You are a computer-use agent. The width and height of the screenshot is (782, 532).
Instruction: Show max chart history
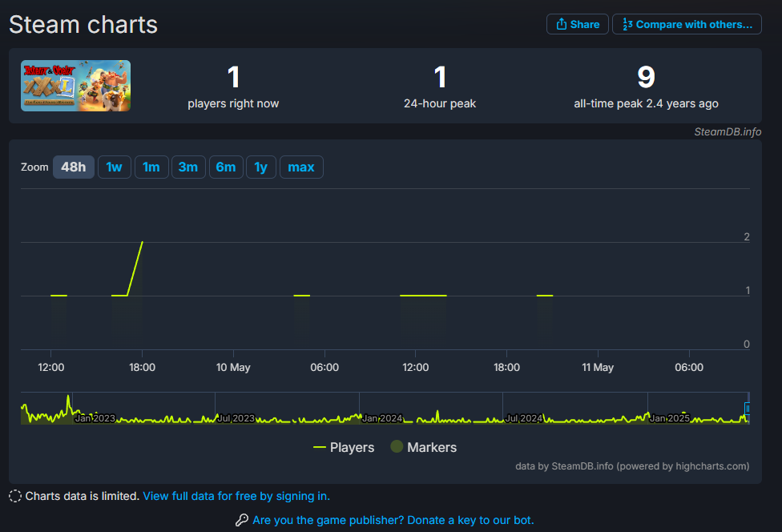(x=301, y=167)
